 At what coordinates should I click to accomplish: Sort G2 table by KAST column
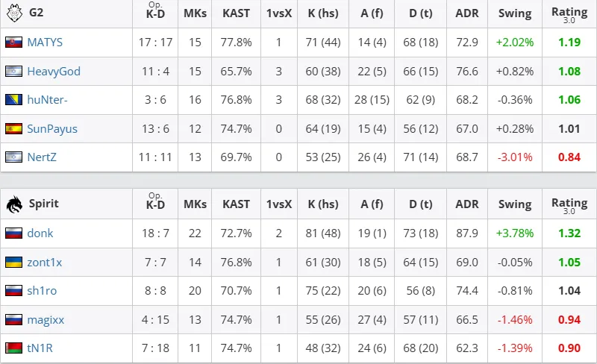coord(236,13)
